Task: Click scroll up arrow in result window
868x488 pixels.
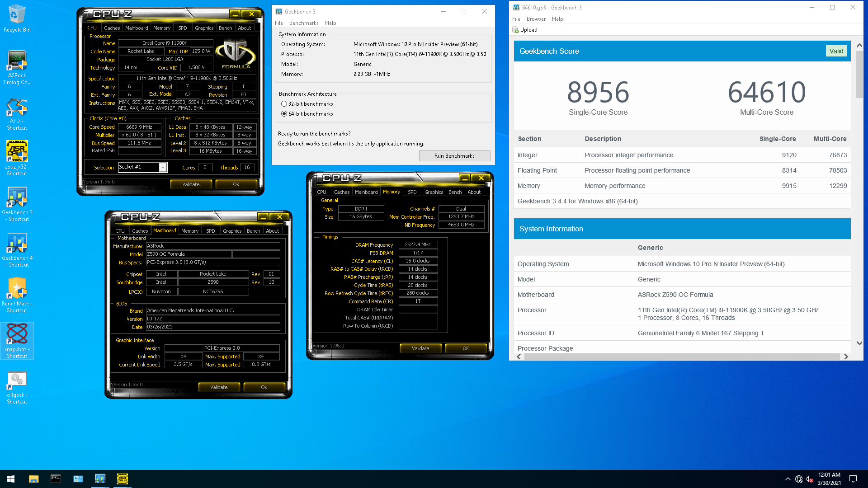Action: (859, 46)
